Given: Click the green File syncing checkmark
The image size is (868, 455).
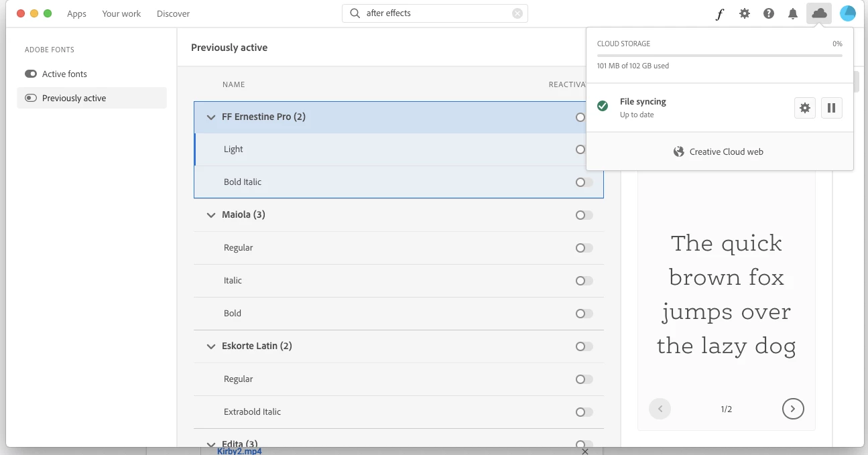Looking at the screenshot, I should (603, 106).
